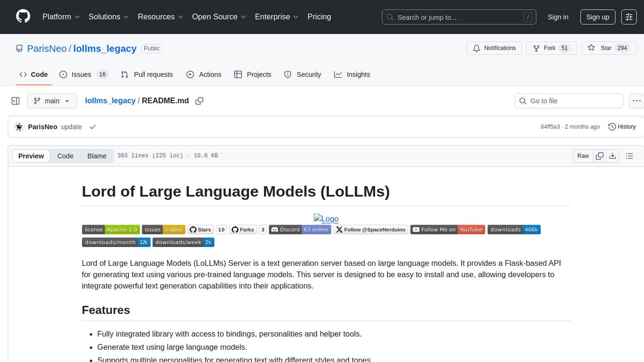Go to lollms_legacy folder in breadcrumb
The width and height of the screenshot is (644, 362).
pos(110,101)
